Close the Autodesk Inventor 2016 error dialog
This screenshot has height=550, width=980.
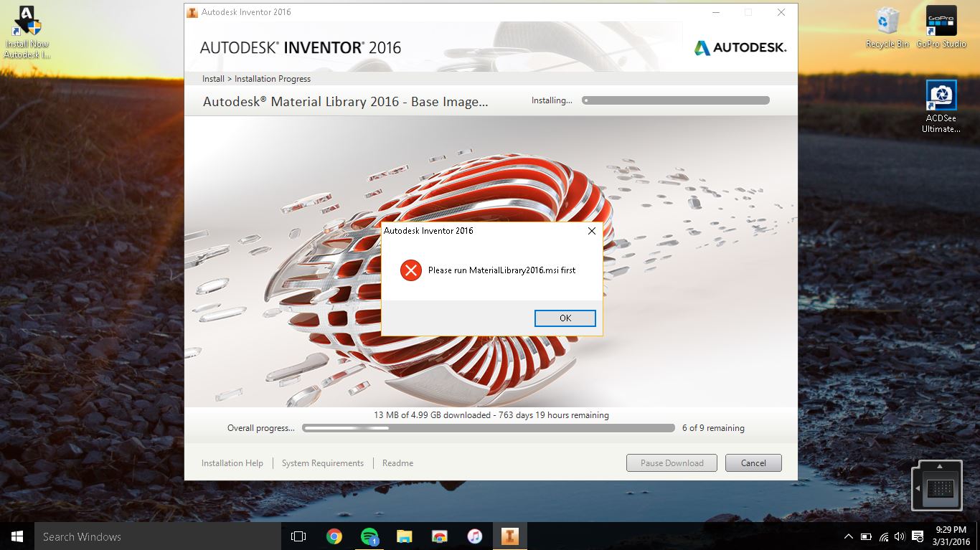coord(592,231)
